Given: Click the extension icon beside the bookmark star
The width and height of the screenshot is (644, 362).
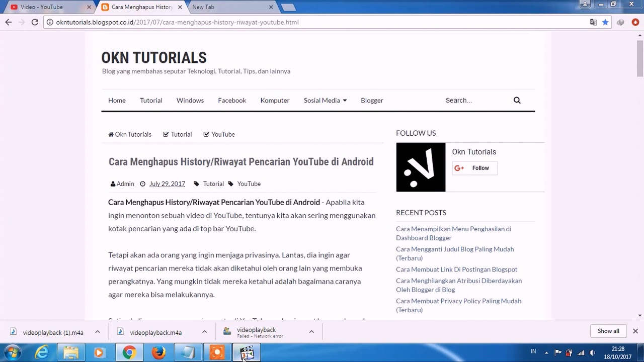Looking at the screenshot, I should 620,22.
